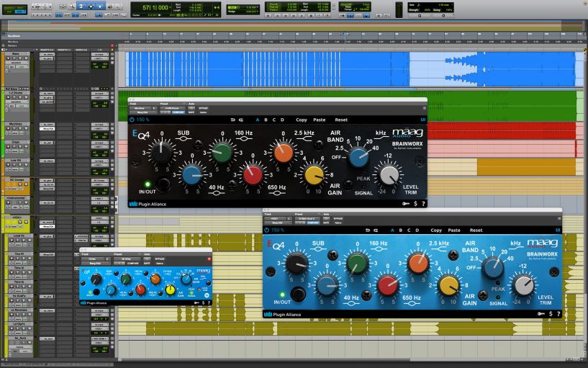Click key license icon in large blue EQ4
588x368 pixels.
click(540, 313)
